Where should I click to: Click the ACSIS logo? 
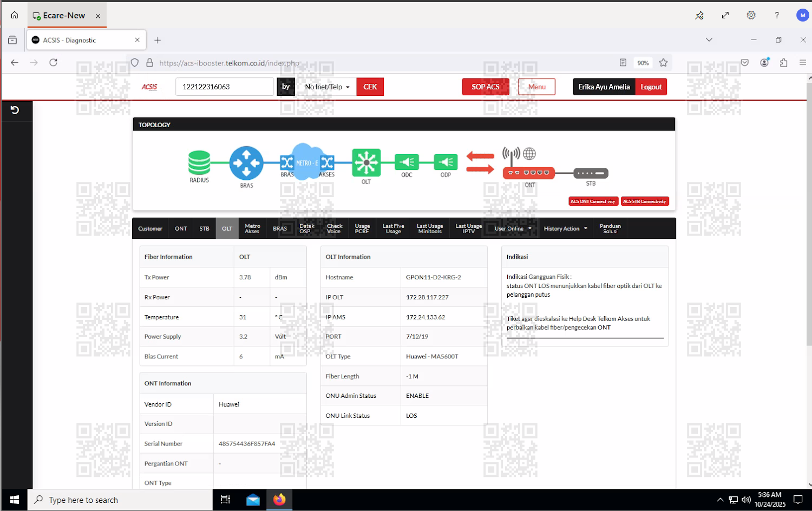[149, 87]
